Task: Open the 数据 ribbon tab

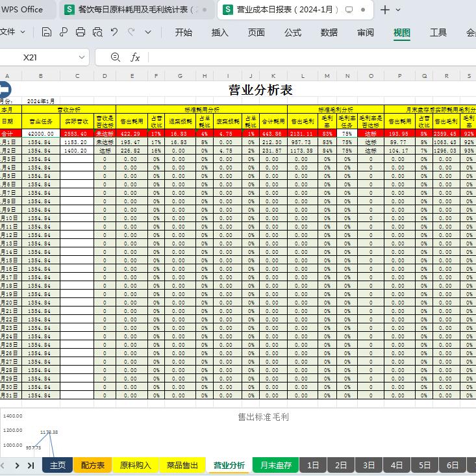Action: (329, 32)
